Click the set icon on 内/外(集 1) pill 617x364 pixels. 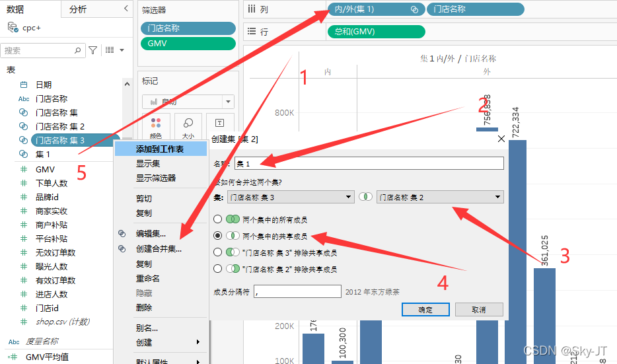pyautogui.click(x=414, y=9)
